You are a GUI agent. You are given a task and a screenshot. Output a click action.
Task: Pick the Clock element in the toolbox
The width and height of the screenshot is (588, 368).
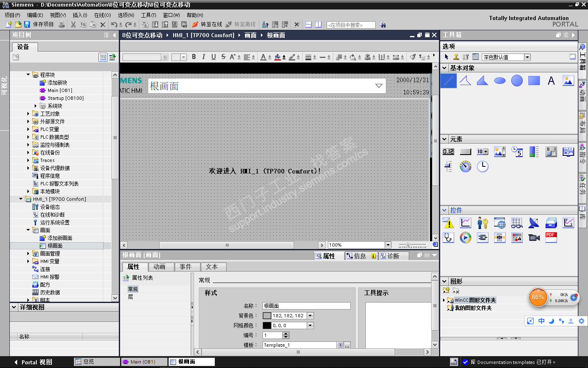[x=483, y=166]
